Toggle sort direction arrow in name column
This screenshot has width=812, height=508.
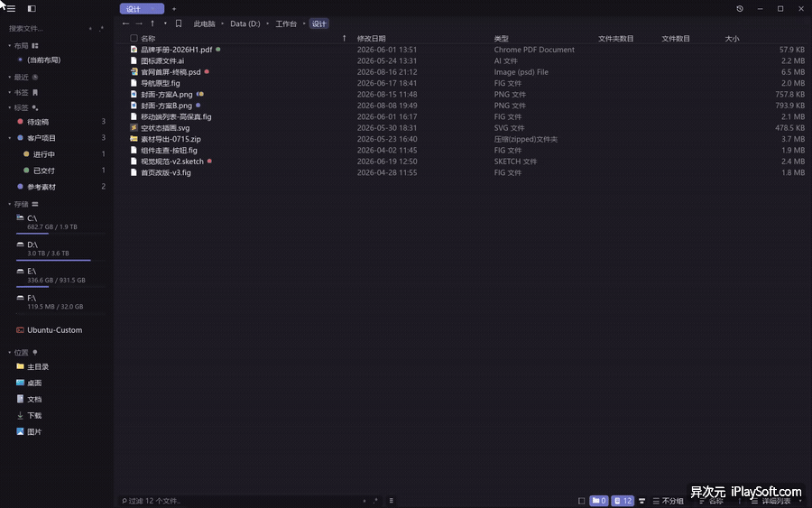point(344,38)
